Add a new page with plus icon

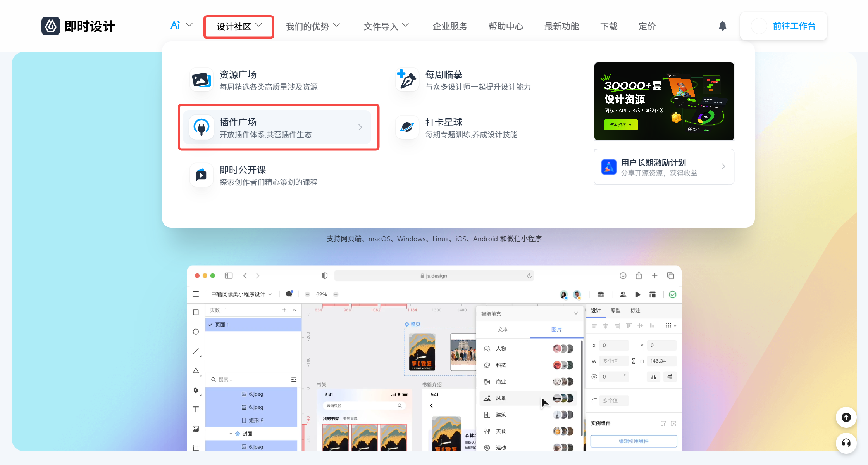(284, 310)
